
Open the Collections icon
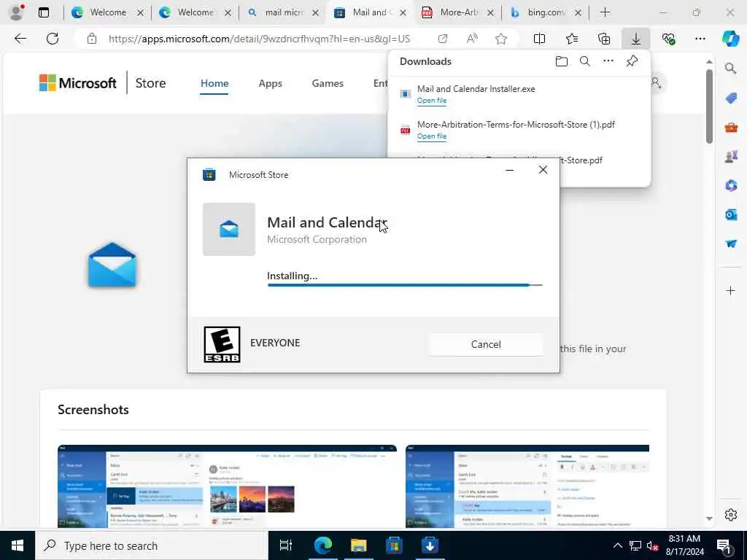coord(603,39)
